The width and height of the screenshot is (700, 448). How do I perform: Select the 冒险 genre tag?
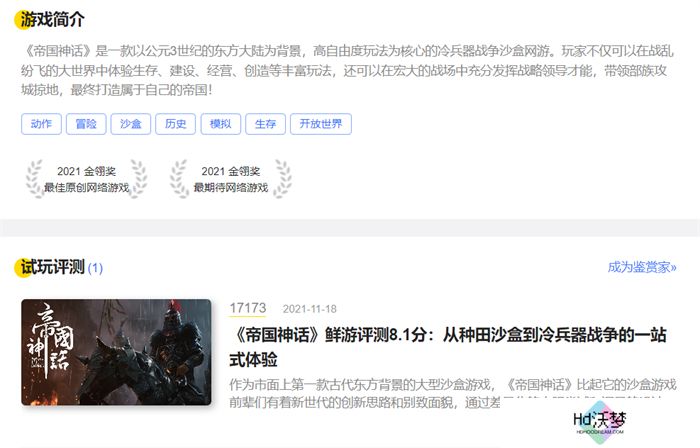[86, 124]
